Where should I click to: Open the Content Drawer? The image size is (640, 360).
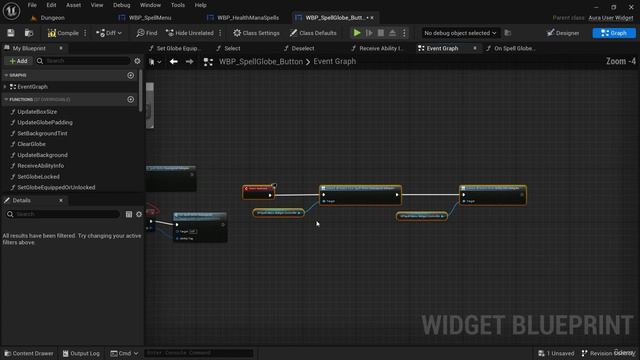pyautogui.click(x=29, y=353)
